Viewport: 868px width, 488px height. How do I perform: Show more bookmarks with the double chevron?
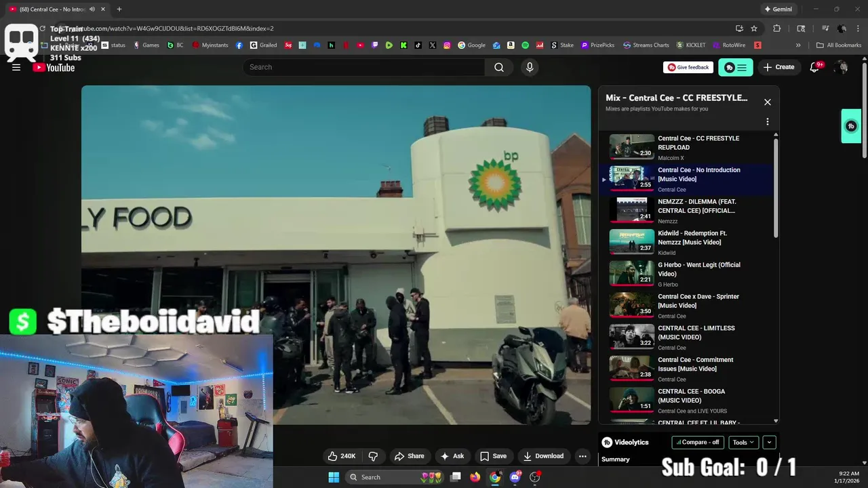[798, 45]
